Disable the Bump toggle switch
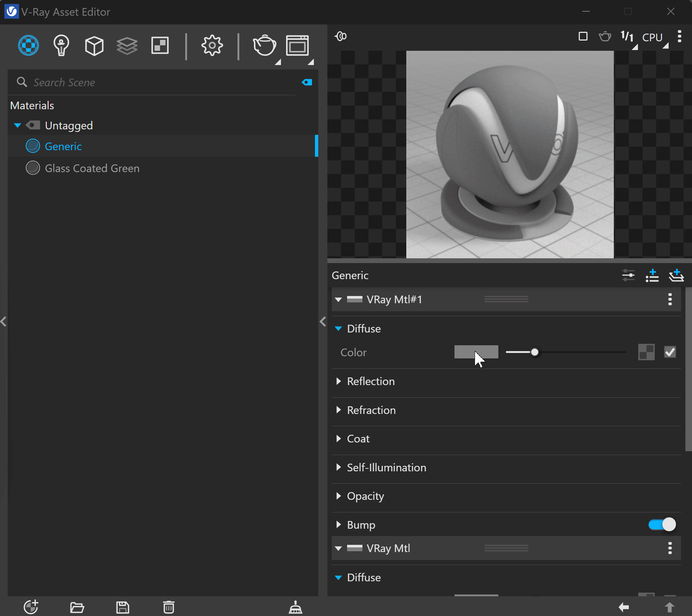This screenshot has width=692, height=616. [x=662, y=525]
